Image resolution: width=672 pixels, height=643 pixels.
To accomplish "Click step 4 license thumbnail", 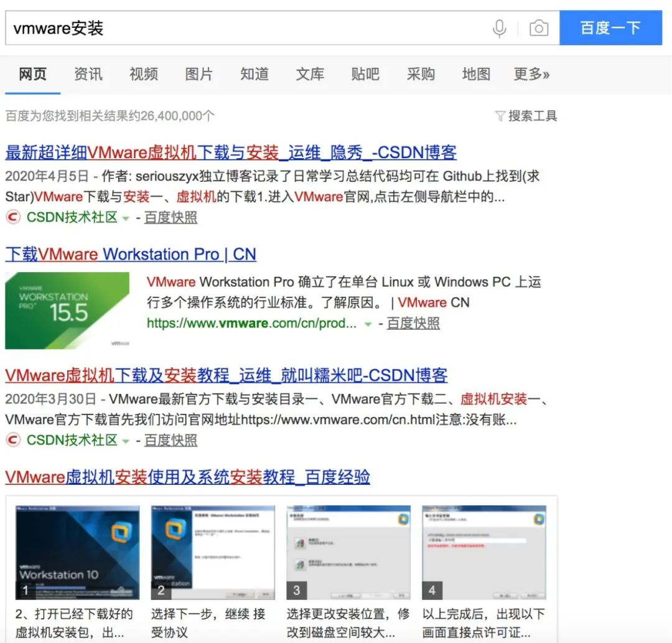I will (x=484, y=553).
